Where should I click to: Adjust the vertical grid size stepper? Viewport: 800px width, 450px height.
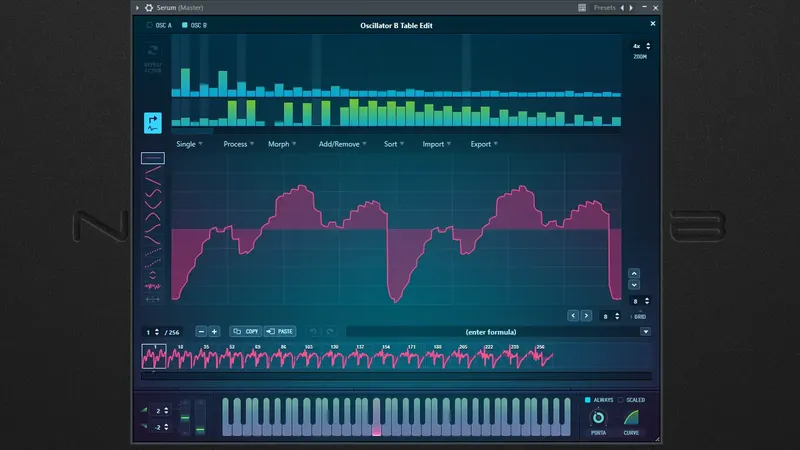tap(647, 301)
